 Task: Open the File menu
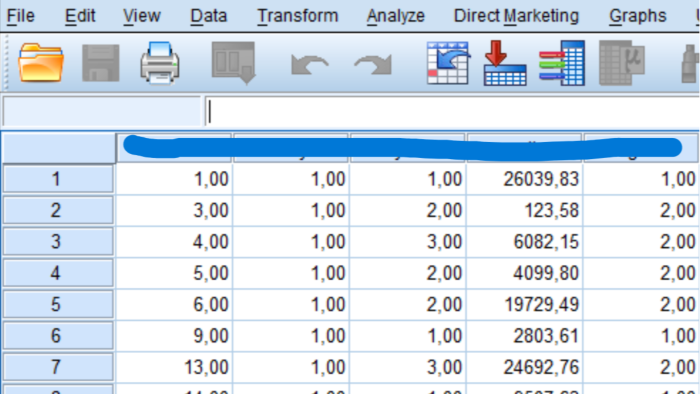click(x=21, y=16)
